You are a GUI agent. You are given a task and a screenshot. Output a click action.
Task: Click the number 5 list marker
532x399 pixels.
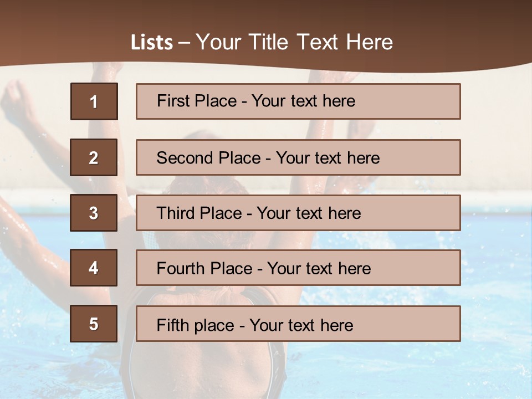94,324
